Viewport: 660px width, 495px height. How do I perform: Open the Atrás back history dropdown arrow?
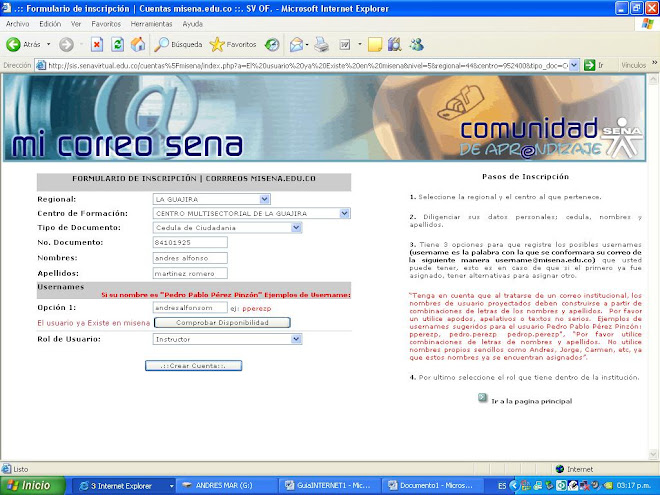point(48,44)
